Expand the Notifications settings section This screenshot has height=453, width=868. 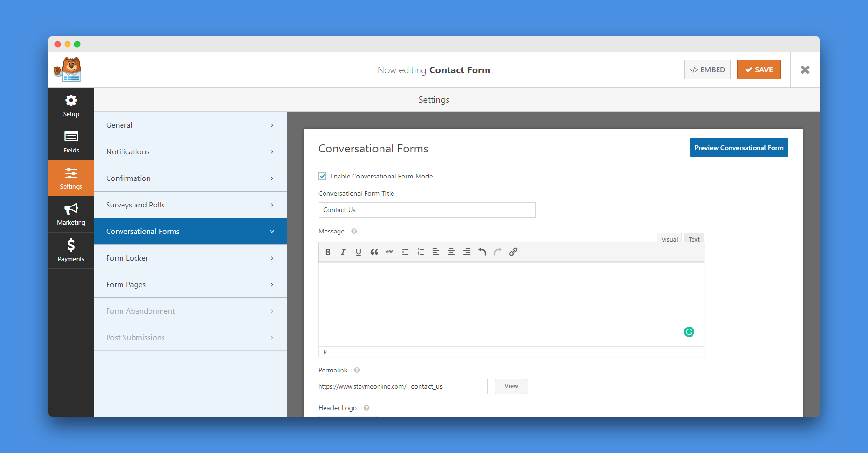point(190,151)
